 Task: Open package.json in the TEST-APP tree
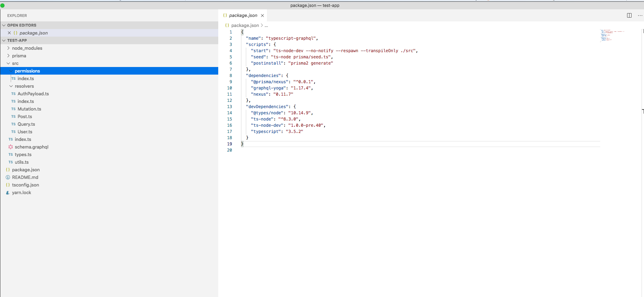click(x=26, y=170)
